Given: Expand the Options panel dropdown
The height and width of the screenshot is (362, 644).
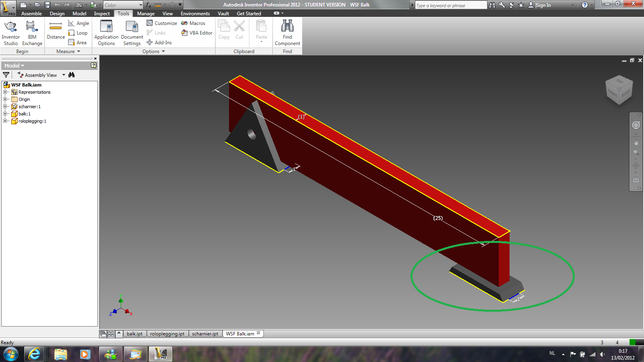Looking at the screenshot, I should pos(163,51).
